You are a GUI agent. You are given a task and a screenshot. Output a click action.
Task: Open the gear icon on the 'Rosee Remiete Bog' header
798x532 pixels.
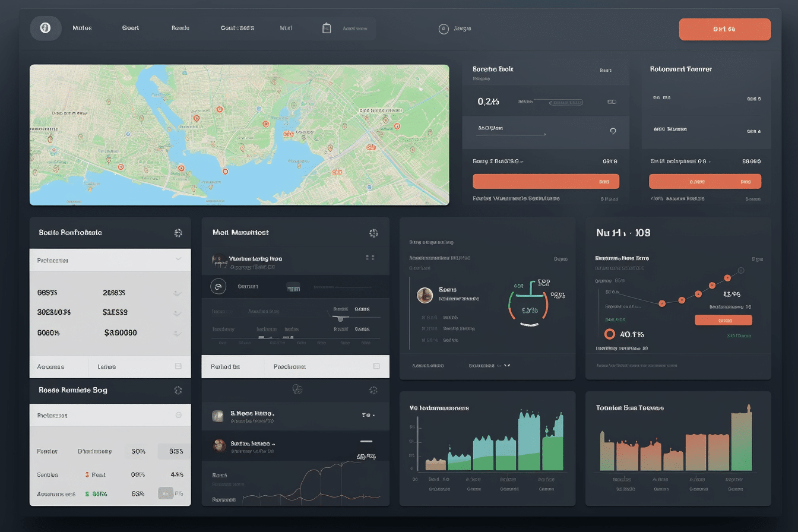tap(178, 390)
